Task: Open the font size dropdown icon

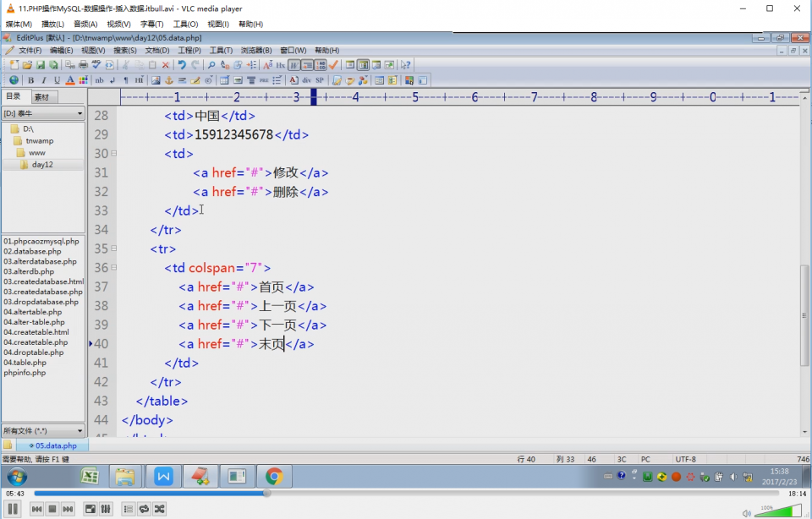Action: 268,65
